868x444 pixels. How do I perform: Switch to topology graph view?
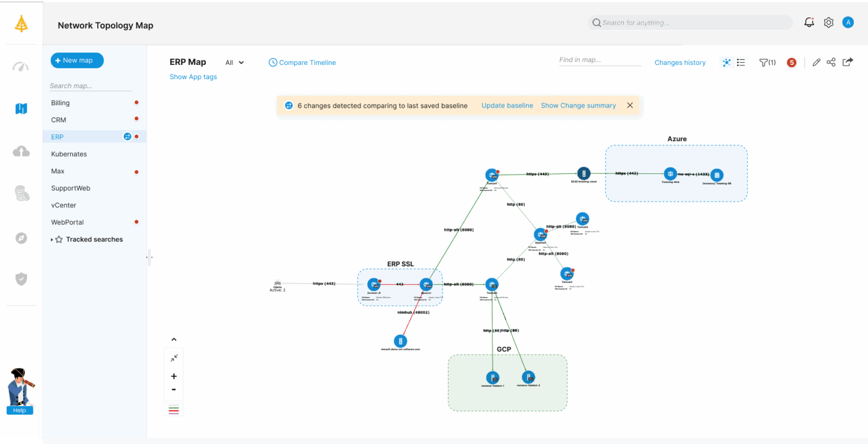click(727, 63)
